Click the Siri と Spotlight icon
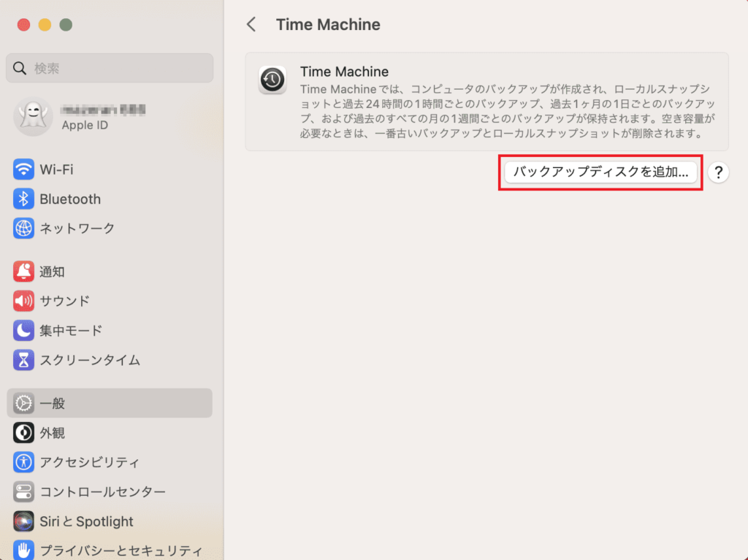Image resolution: width=748 pixels, height=560 pixels. click(23, 521)
